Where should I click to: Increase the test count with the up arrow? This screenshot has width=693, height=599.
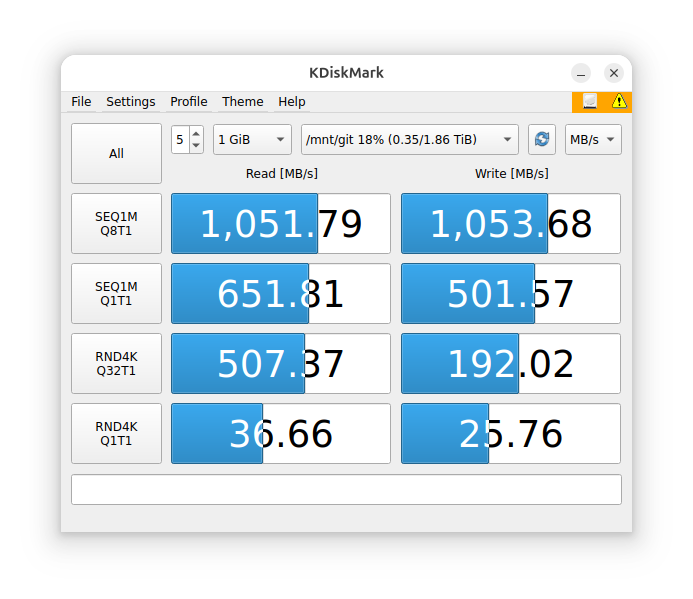196,134
